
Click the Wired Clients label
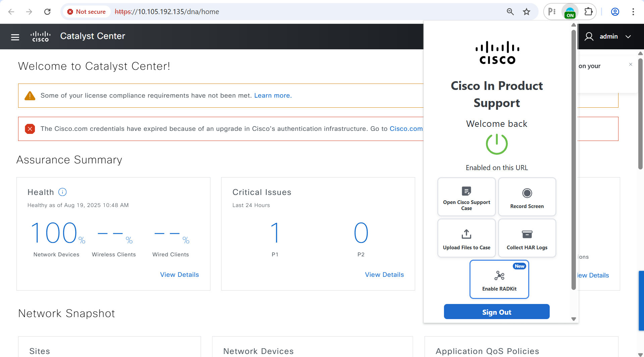tap(170, 254)
